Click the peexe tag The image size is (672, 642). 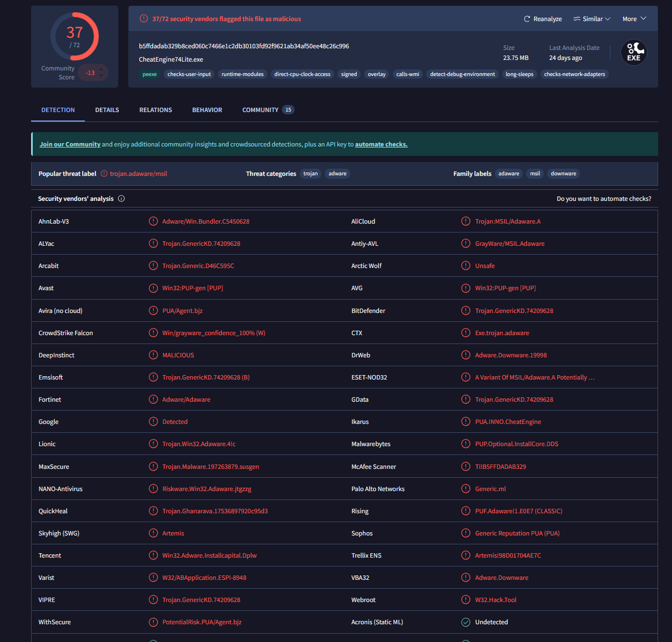(150, 74)
